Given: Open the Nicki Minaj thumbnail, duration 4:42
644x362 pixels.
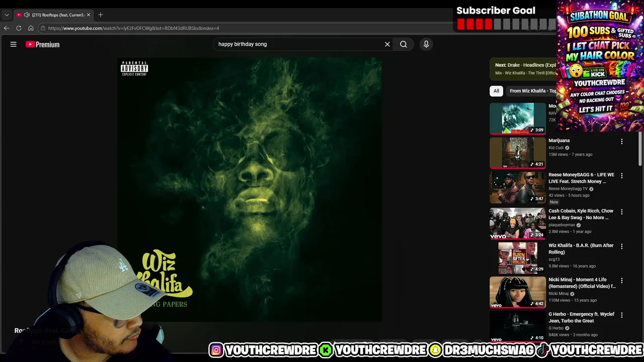Looking at the screenshot, I should (x=518, y=292).
